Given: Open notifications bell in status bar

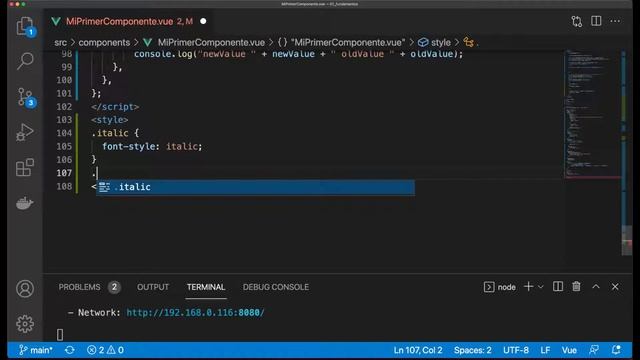Looking at the screenshot, I should pyautogui.click(x=616, y=350).
